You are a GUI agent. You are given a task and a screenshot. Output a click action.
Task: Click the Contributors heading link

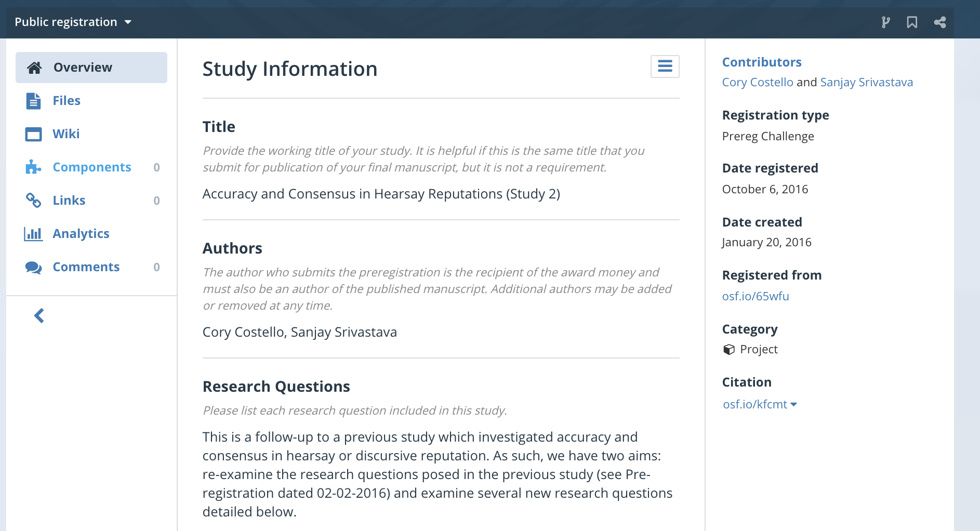point(762,62)
